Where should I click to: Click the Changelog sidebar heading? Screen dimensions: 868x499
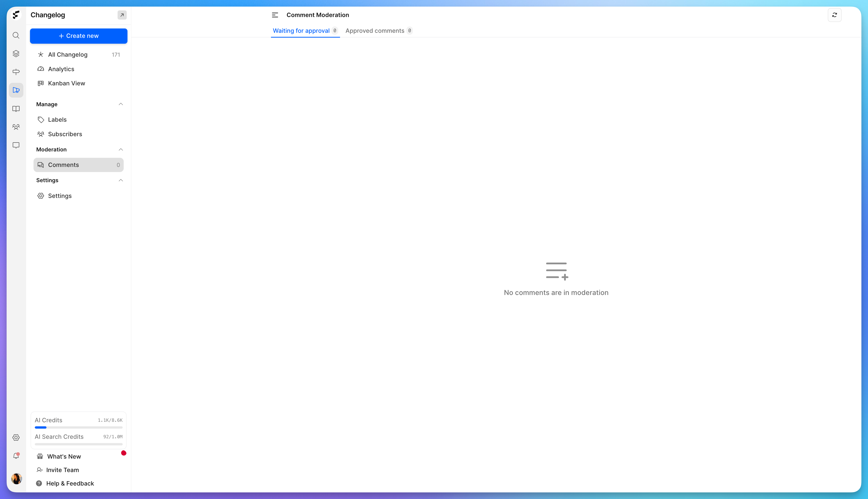coord(47,15)
